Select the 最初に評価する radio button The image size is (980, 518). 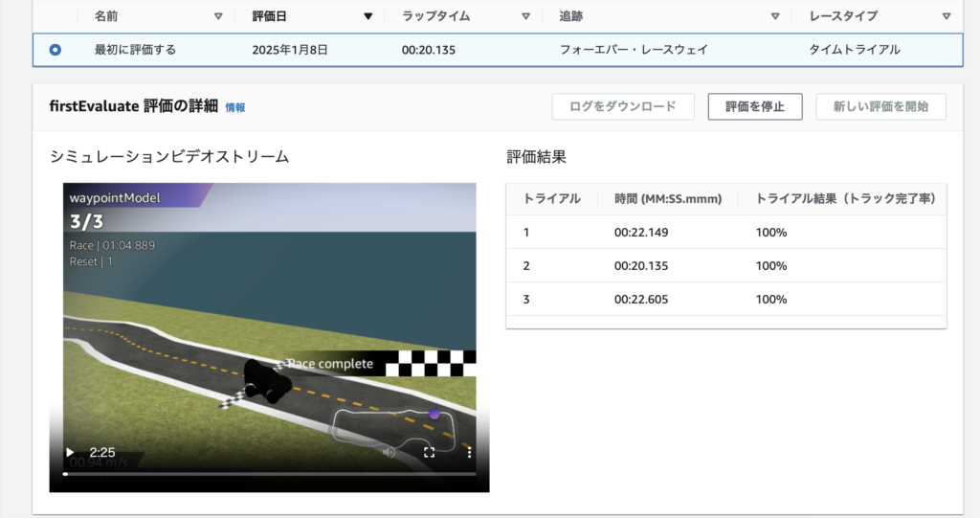tap(55, 50)
